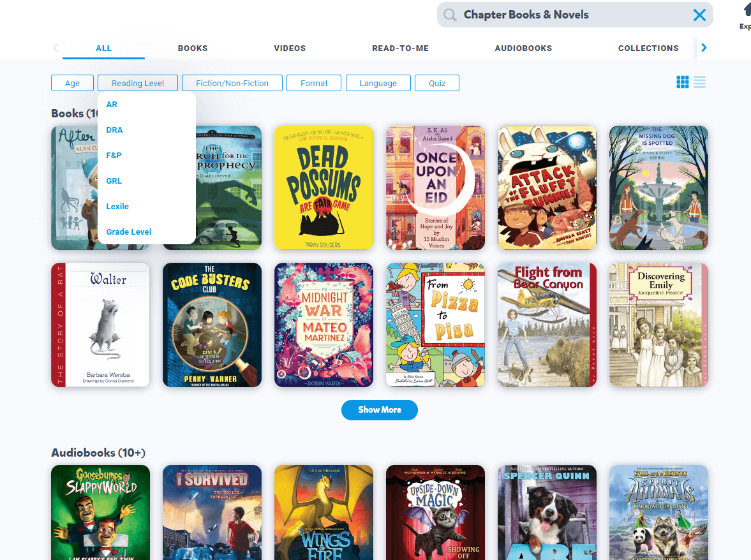Clear the search with the X icon
Viewport: 751px width, 560px height.
click(x=699, y=15)
